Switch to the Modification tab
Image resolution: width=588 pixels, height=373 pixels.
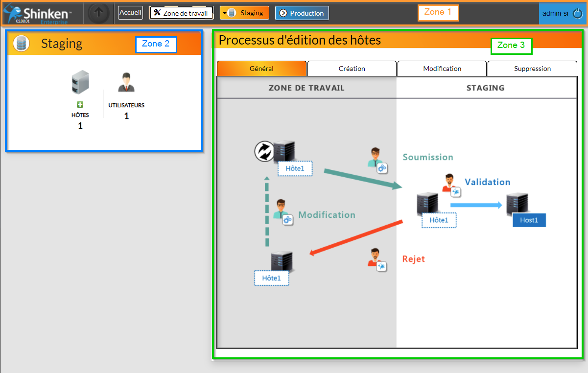[x=442, y=69]
